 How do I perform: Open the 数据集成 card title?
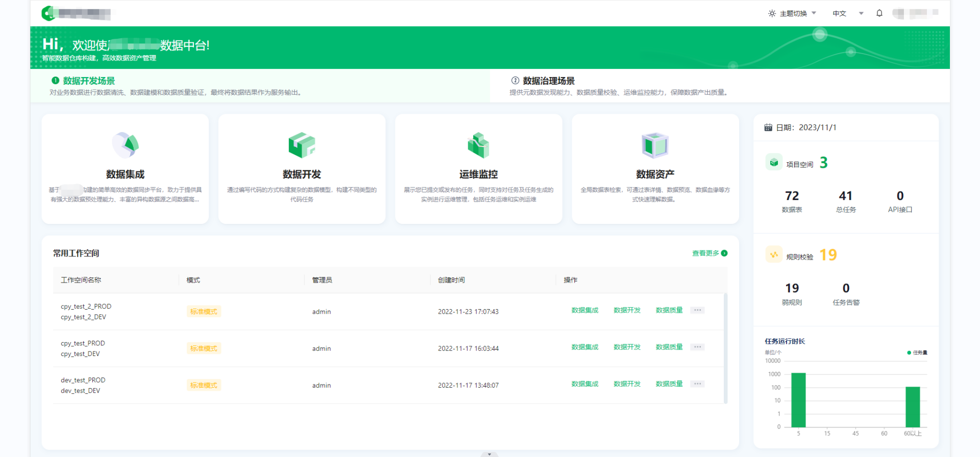125,174
